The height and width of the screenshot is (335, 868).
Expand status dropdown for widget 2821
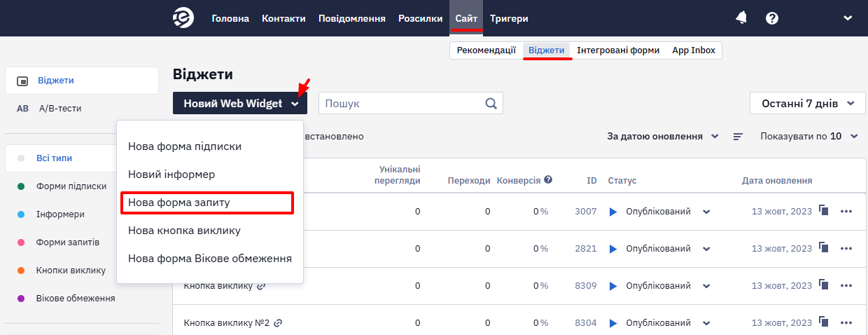(x=706, y=249)
